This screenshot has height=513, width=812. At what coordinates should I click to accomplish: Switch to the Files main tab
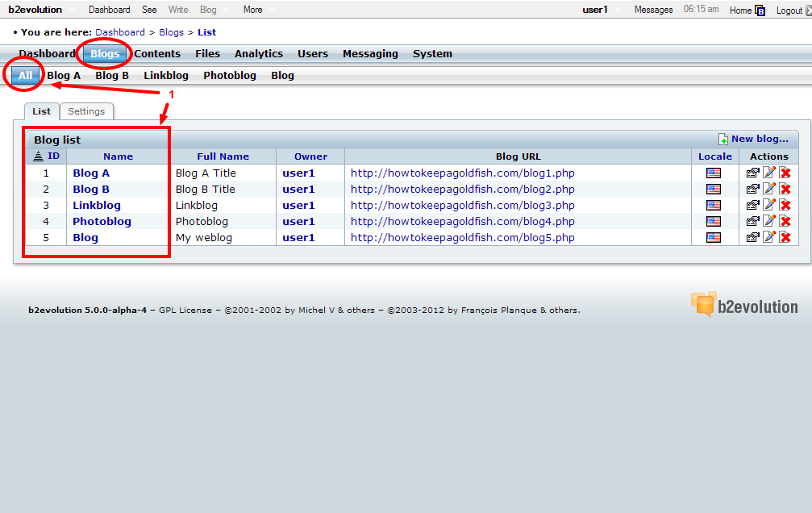click(208, 54)
